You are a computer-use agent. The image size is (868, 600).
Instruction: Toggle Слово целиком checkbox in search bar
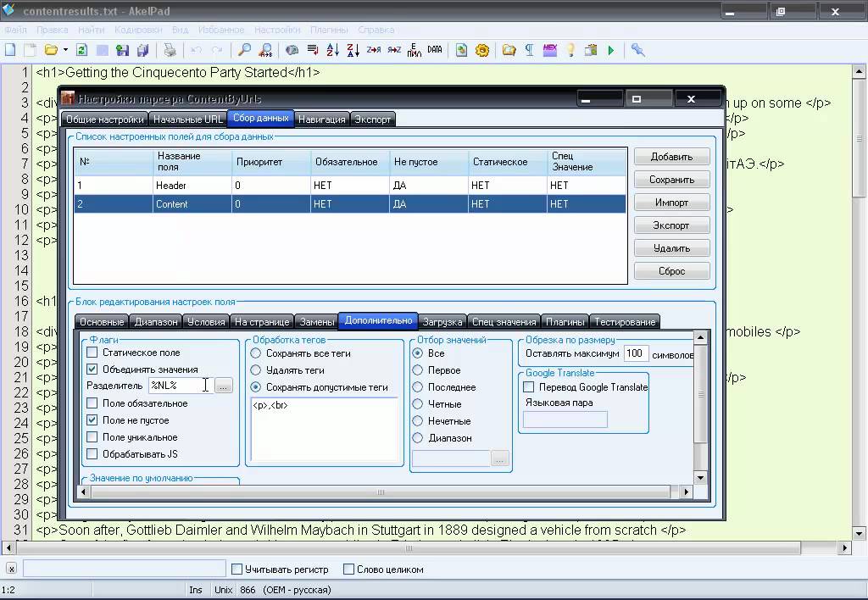pos(348,569)
